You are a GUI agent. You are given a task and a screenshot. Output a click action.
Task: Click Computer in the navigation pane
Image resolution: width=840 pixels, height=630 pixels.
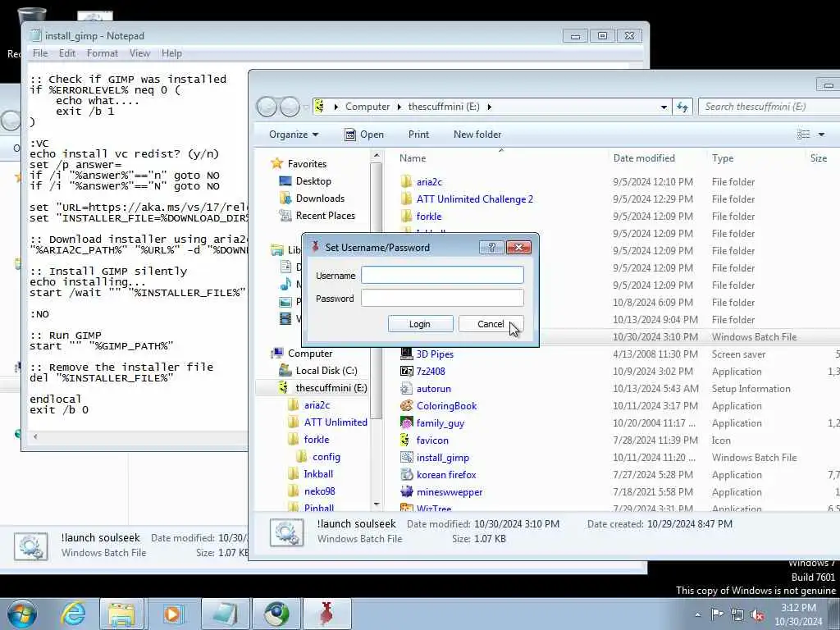pyautogui.click(x=309, y=354)
